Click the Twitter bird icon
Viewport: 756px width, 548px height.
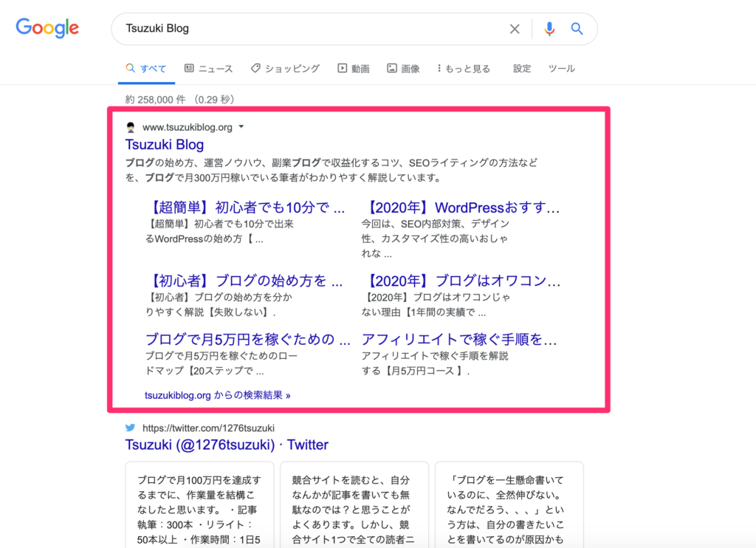coord(130,428)
